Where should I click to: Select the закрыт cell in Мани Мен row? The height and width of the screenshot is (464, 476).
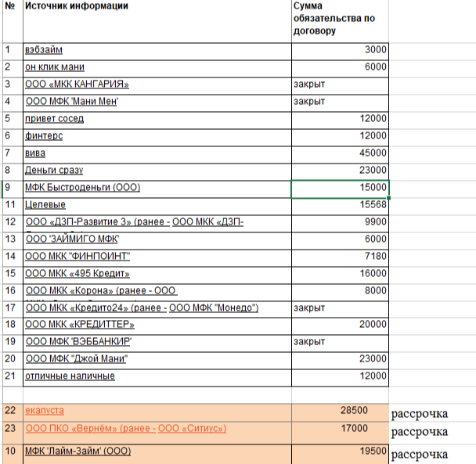click(340, 103)
